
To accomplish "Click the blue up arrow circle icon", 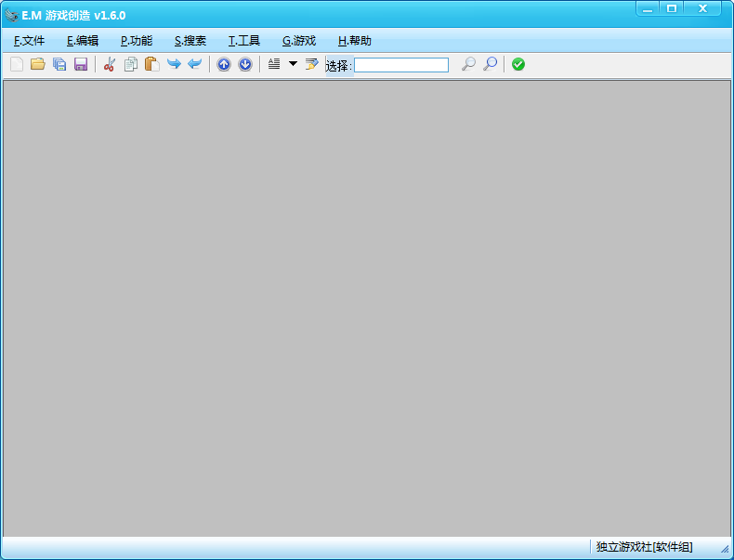I will click(224, 64).
